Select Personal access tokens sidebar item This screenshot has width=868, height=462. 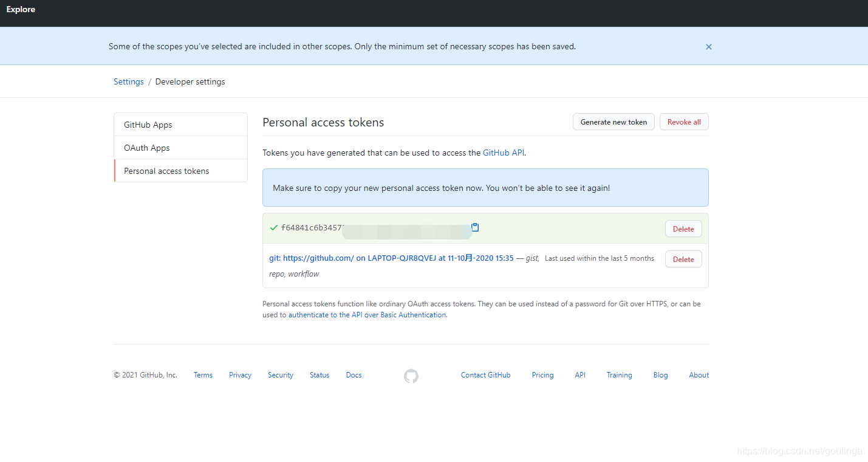coord(180,171)
